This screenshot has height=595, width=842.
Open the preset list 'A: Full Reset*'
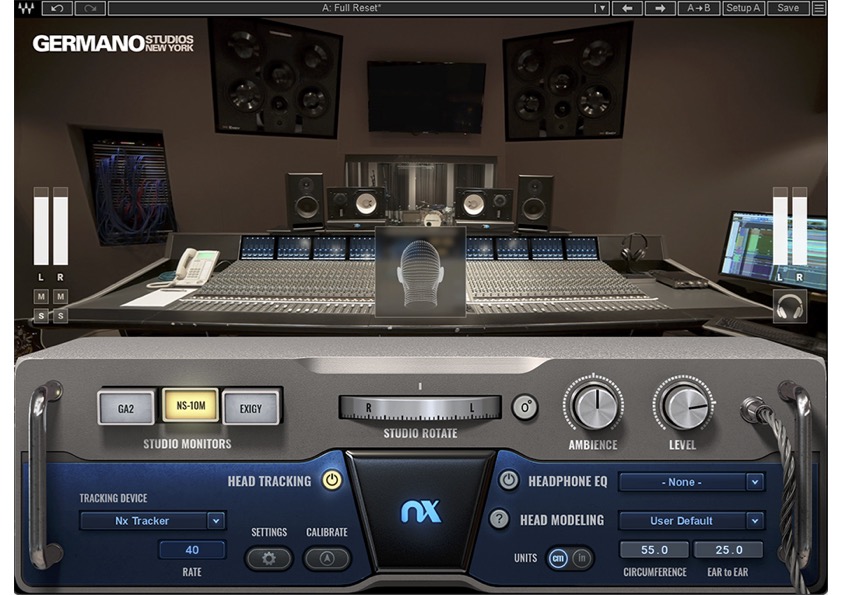click(351, 8)
